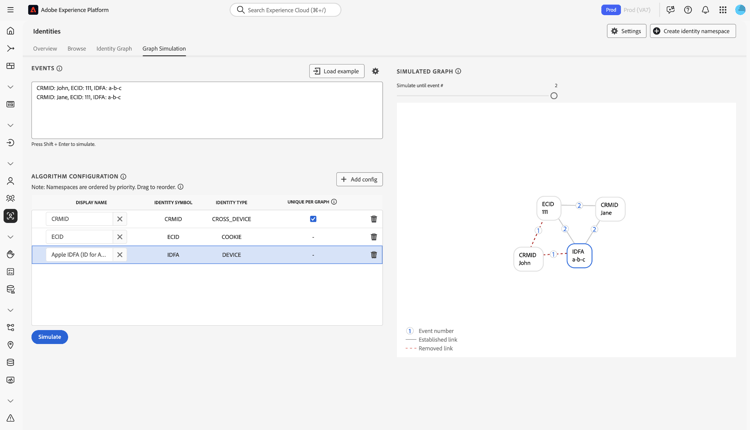Collapse the sidebar section chevron above Profiles

11,164
